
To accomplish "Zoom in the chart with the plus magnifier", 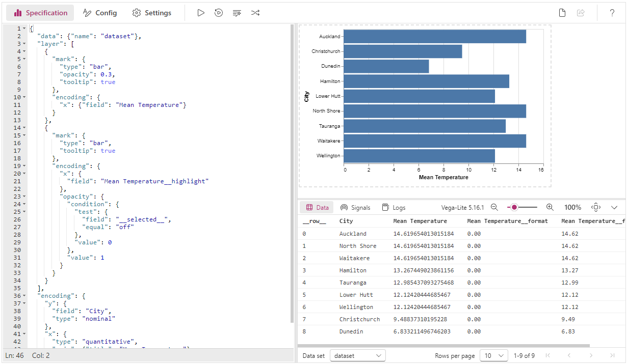I will pyautogui.click(x=550, y=207).
